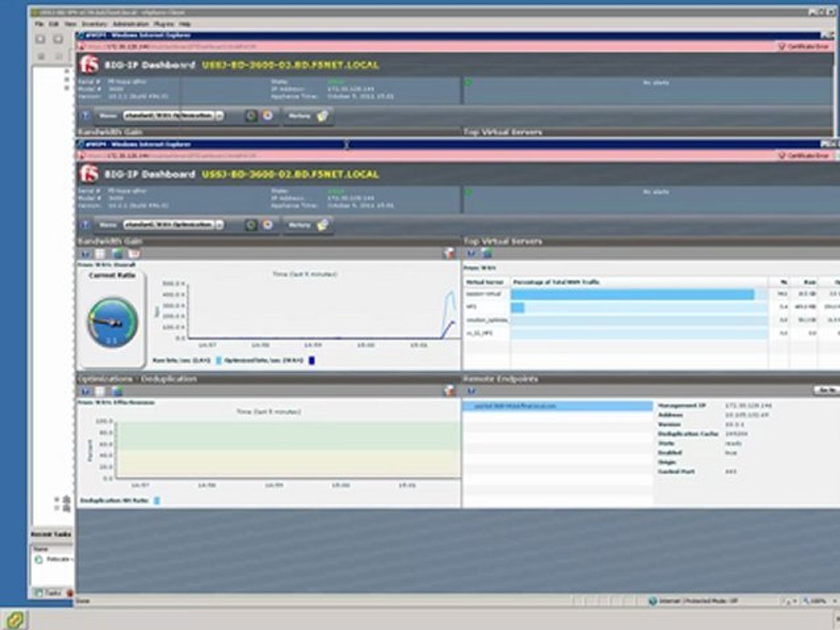
Task: Click the help question icon in rear 03 dashboard toolbar
Action: pyautogui.click(x=85, y=116)
